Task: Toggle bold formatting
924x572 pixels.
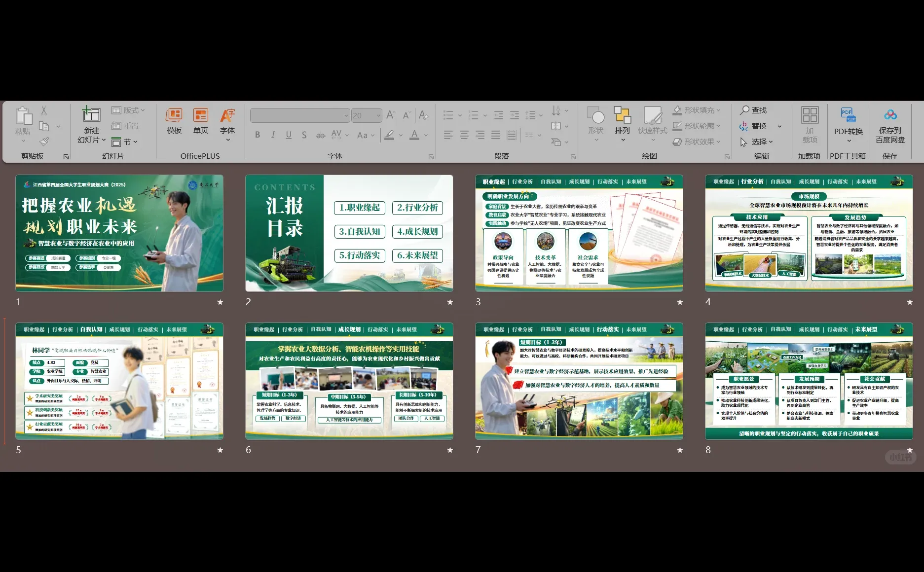Action: pyautogui.click(x=258, y=135)
